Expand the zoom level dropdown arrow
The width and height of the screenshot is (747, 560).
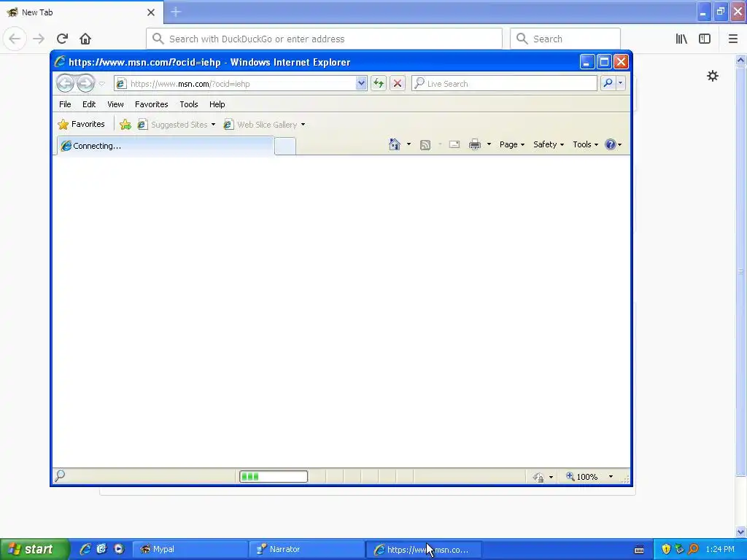611,477
